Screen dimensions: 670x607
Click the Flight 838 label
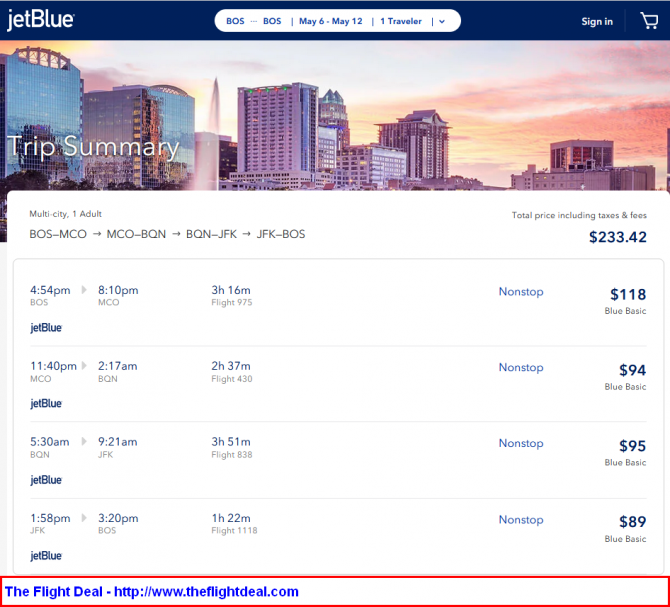tap(232, 455)
